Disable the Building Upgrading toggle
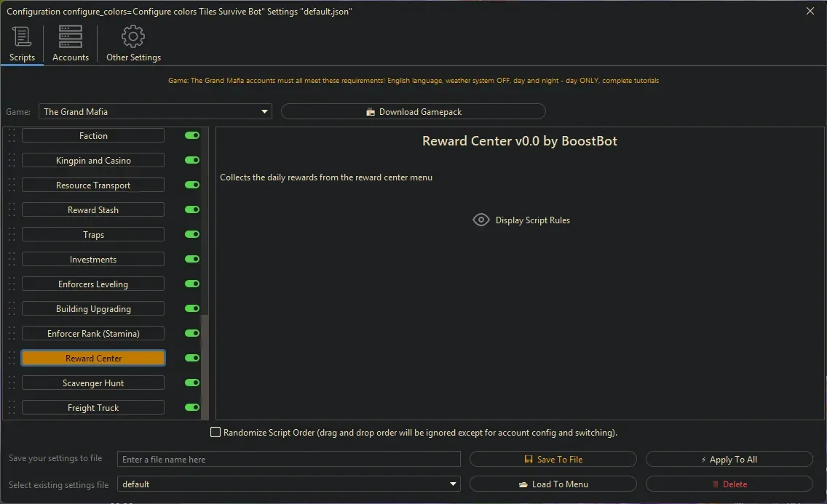 click(192, 308)
